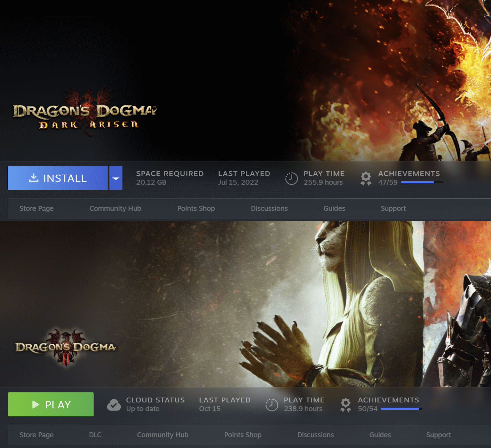Click the achievements badge icon beside 47/59
Image resolution: width=491 pixels, height=448 pixels.
(x=366, y=178)
